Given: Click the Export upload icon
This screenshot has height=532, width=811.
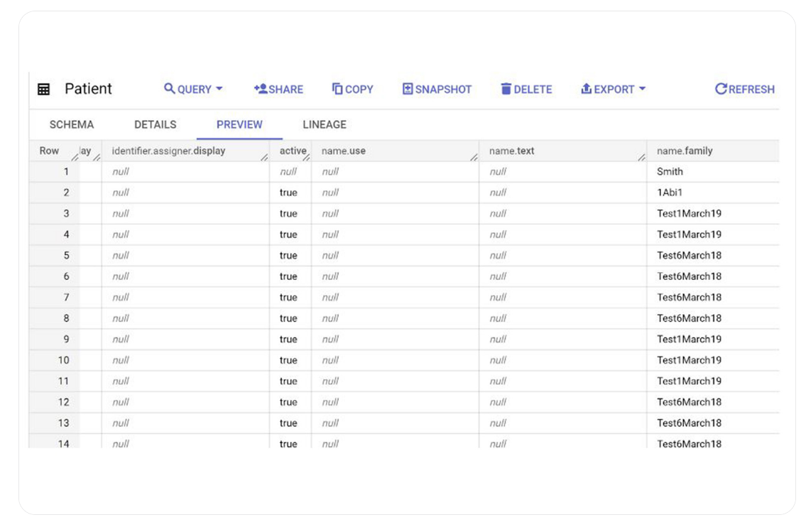Looking at the screenshot, I should tap(587, 89).
